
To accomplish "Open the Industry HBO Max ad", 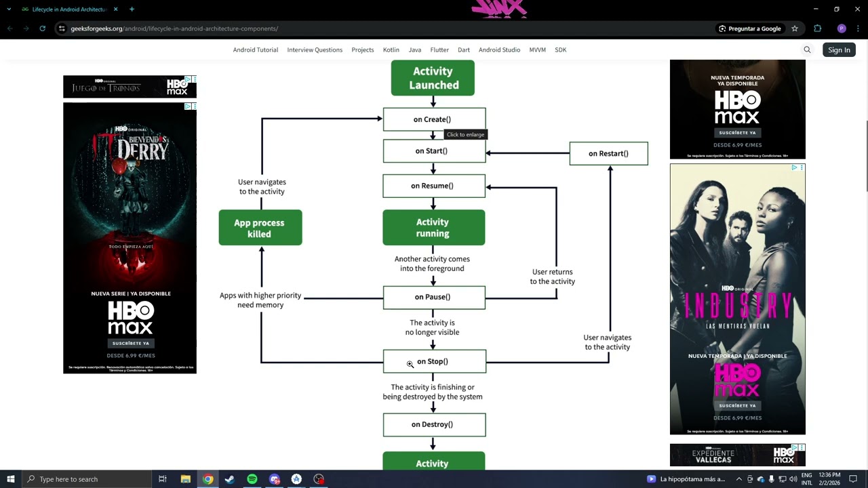I will (x=738, y=299).
